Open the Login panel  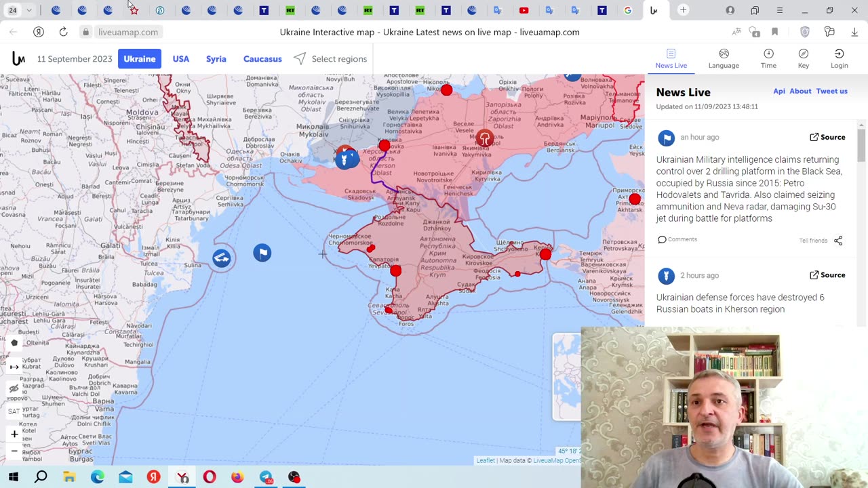click(x=839, y=59)
